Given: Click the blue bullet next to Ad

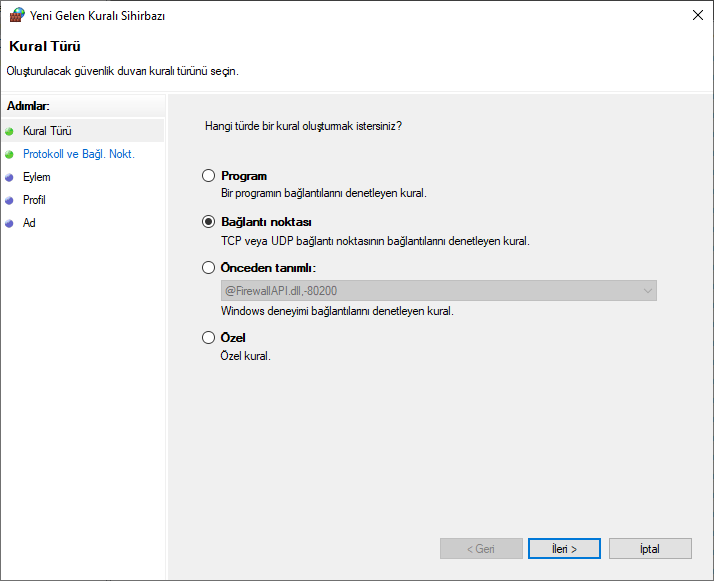Looking at the screenshot, I should point(10,223).
